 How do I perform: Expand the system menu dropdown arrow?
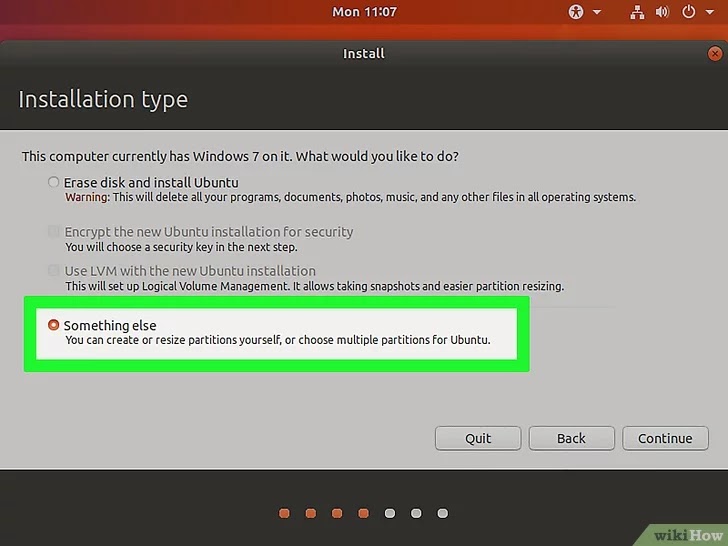point(710,12)
